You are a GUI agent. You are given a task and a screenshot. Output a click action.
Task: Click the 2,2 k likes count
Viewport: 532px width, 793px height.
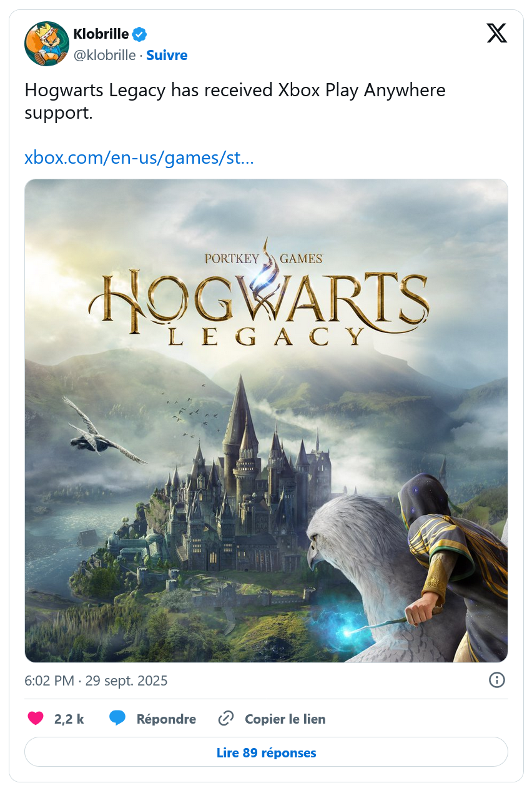(69, 719)
